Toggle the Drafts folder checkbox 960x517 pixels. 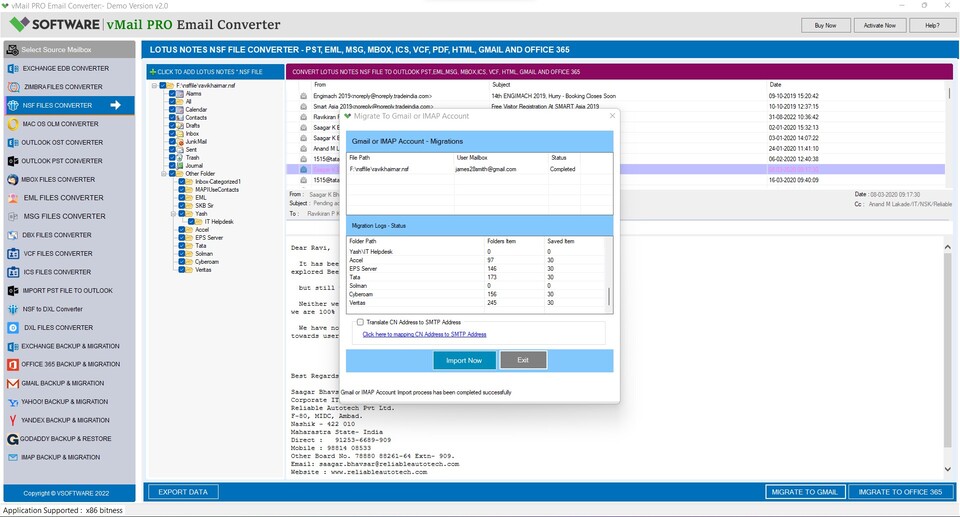pos(172,126)
